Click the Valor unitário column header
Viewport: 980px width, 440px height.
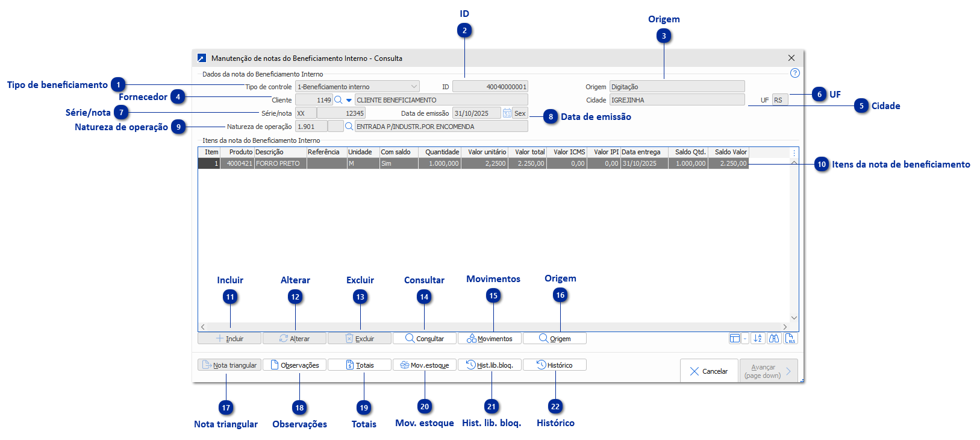click(484, 152)
